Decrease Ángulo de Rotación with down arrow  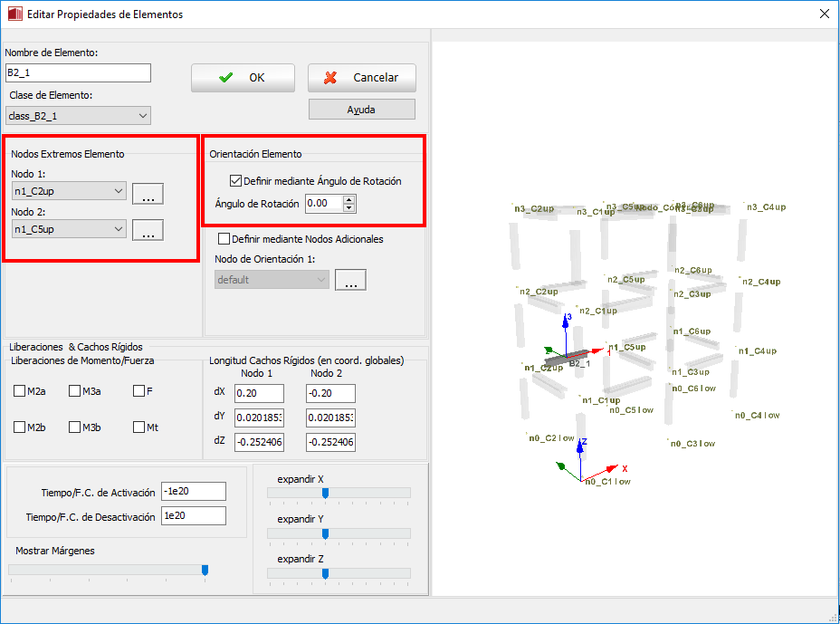tap(349, 208)
